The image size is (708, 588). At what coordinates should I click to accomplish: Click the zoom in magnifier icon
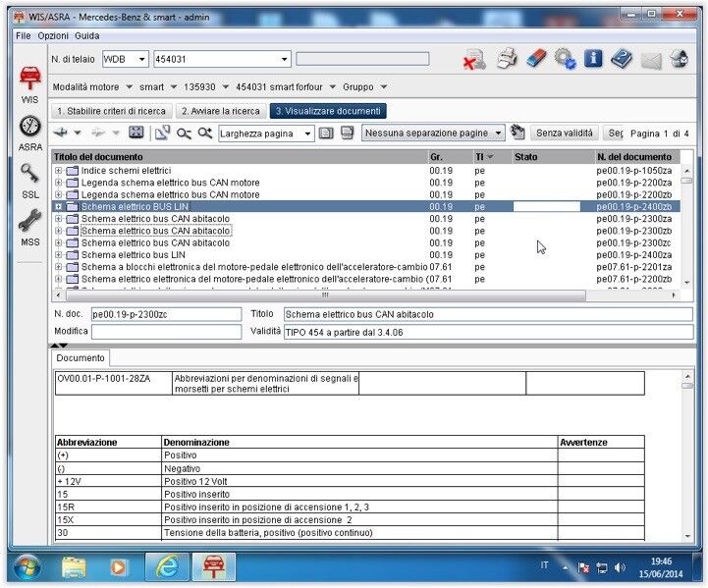(x=205, y=134)
